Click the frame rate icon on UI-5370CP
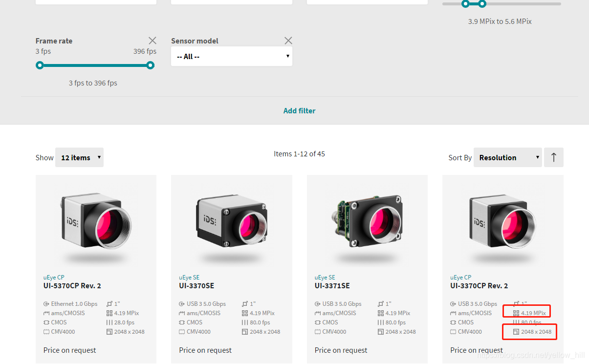This screenshot has width=589, height=364. pyautogui.click(x=109, y=322)
